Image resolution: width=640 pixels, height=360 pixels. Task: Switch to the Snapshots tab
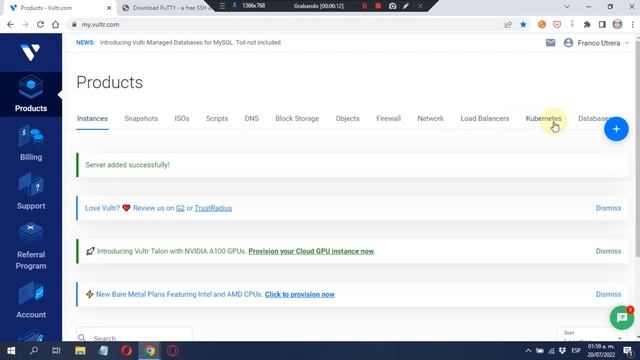point(141,118)
